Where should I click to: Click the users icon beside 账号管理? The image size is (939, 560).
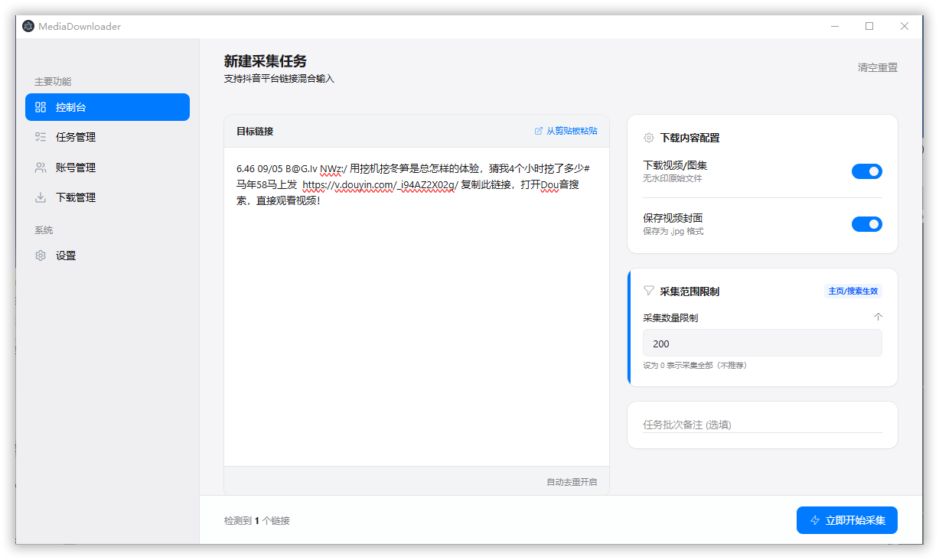(41, 168)
